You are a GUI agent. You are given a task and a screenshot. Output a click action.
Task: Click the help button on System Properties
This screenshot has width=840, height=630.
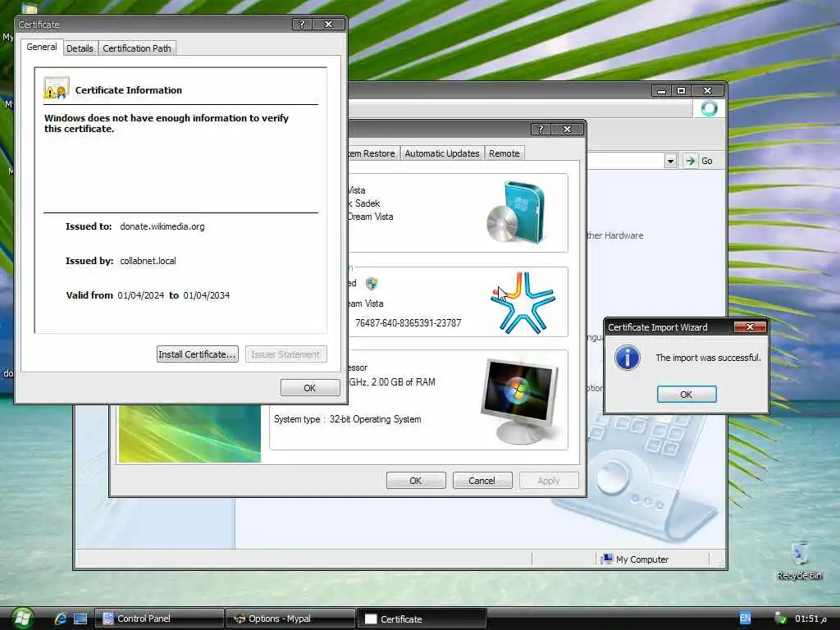point(540,129)
